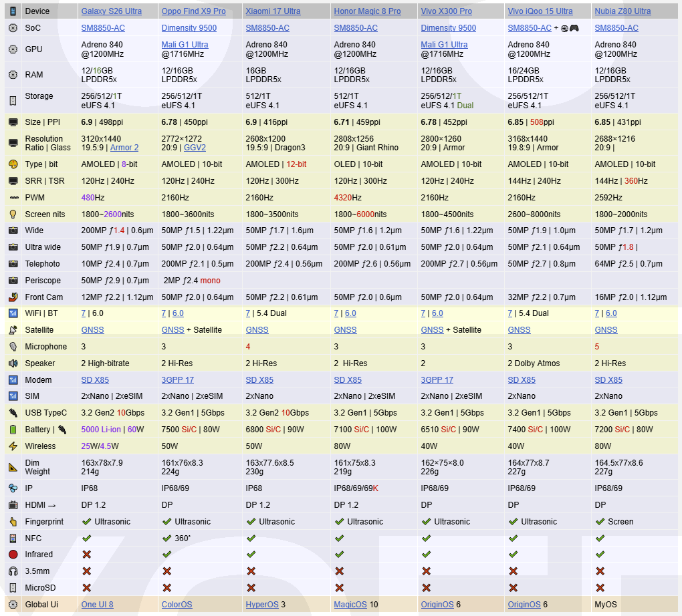Click the '5000 Li-ion | 60W' battery cell
This screenshot has width=682, height=616.
click(112, 430)
